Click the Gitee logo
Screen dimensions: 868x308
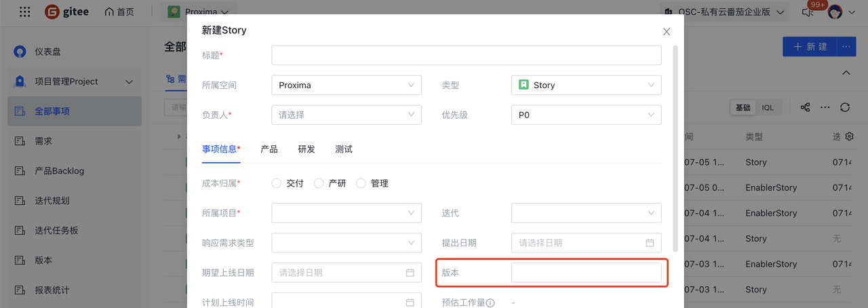(66, 12)
